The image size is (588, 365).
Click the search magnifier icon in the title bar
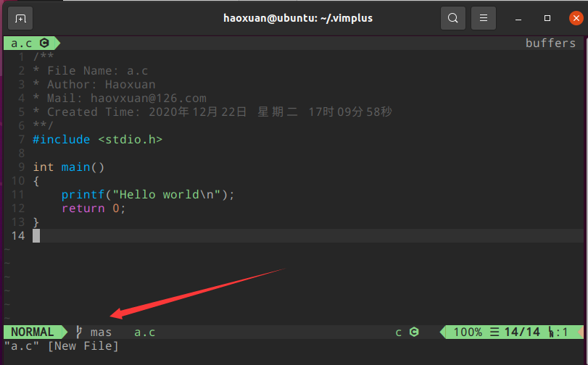point(453,18)
